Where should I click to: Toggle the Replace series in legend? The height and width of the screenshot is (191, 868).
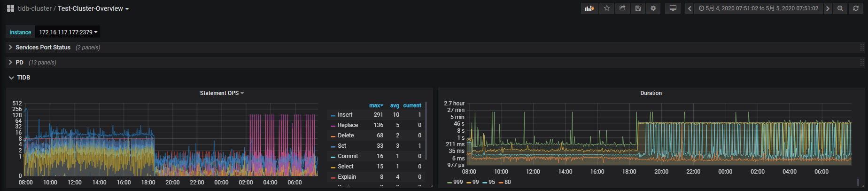pyautogui.click(x=348, y=125)
